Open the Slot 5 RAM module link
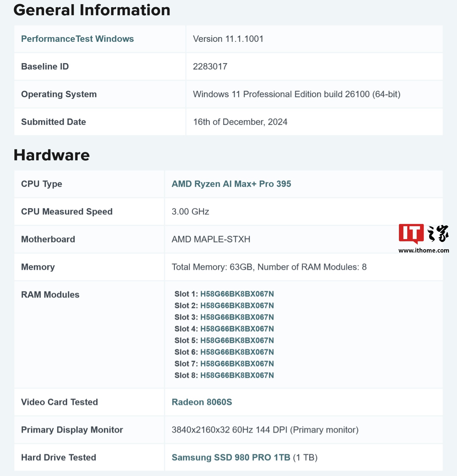457x476 pixels. [x=237, y=340]
